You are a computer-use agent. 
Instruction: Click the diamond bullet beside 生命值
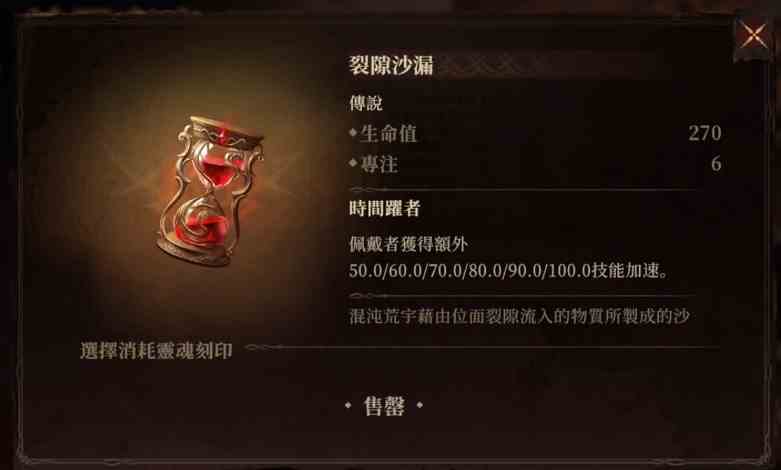pyautogui.click(x=353, y=132)
